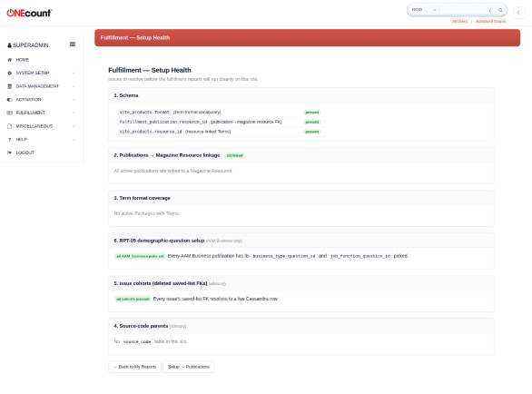The height and width of the screenshot is (394, 532).
Task: Open the ACTIVATION menu
Action: coord(28,100)
